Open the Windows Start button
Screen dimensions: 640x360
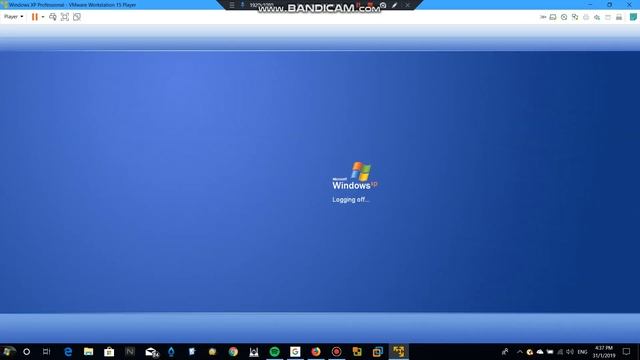(8, 351)
